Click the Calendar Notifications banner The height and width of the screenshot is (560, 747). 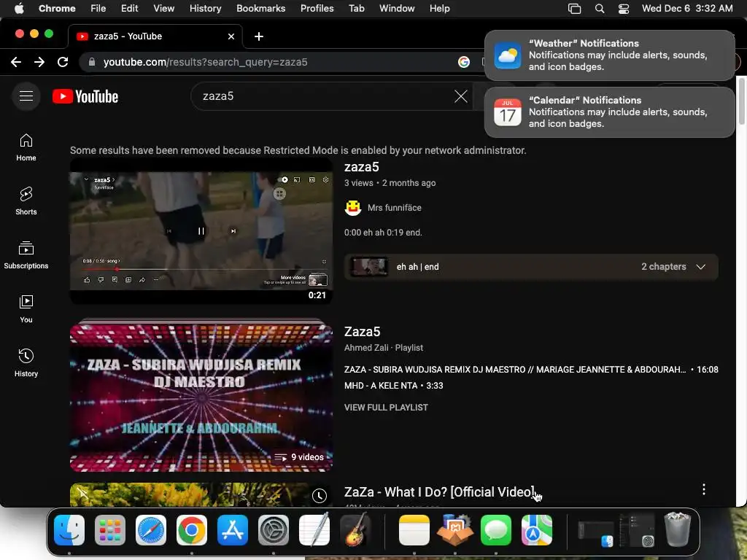coord(609,112)
